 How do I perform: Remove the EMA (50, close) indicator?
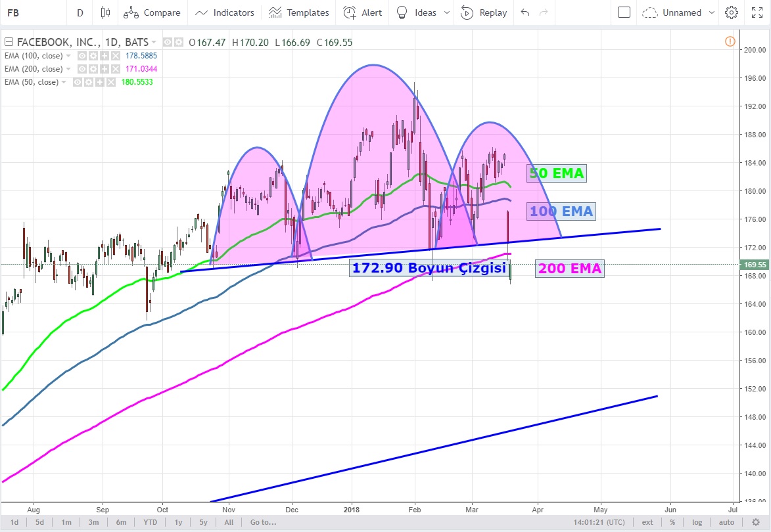[111, 83]
